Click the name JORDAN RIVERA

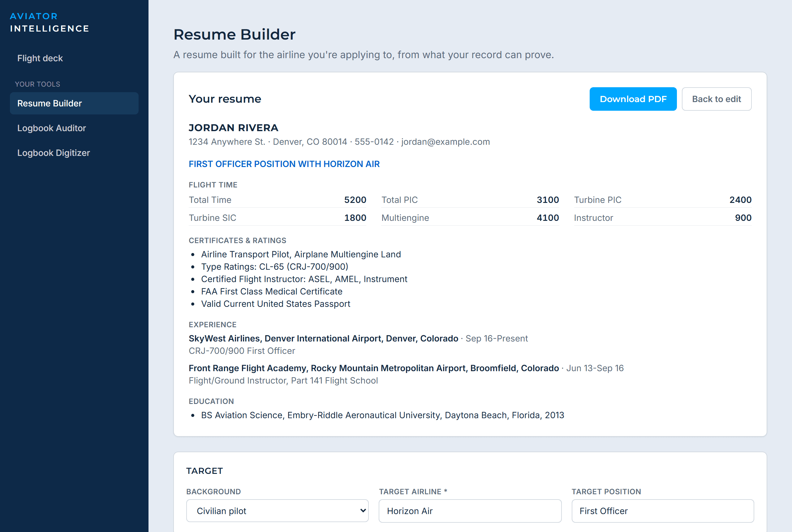pyautogui.click(x=234, y=127)
